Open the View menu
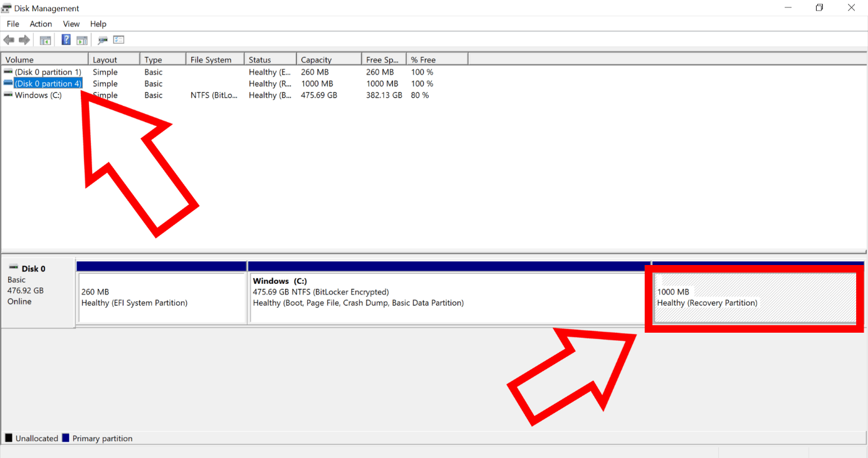Viewport: 868px width, 458px height. [x=71, y=24]
